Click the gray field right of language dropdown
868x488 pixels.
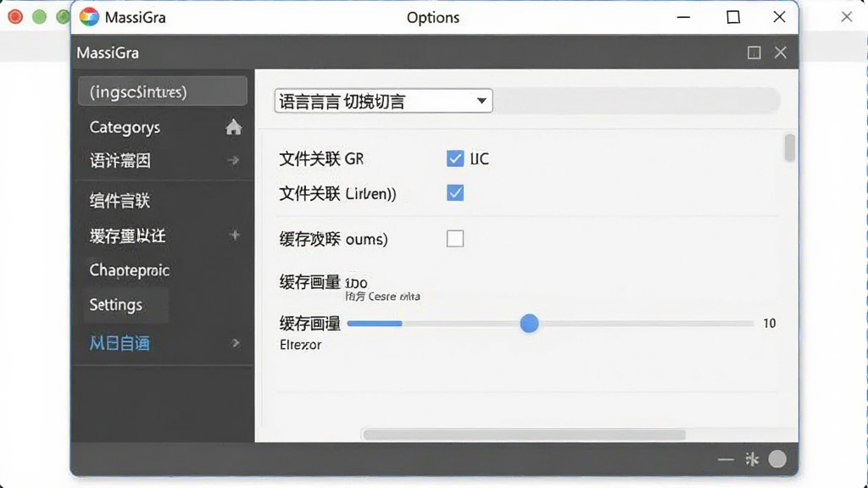point(637,102)
